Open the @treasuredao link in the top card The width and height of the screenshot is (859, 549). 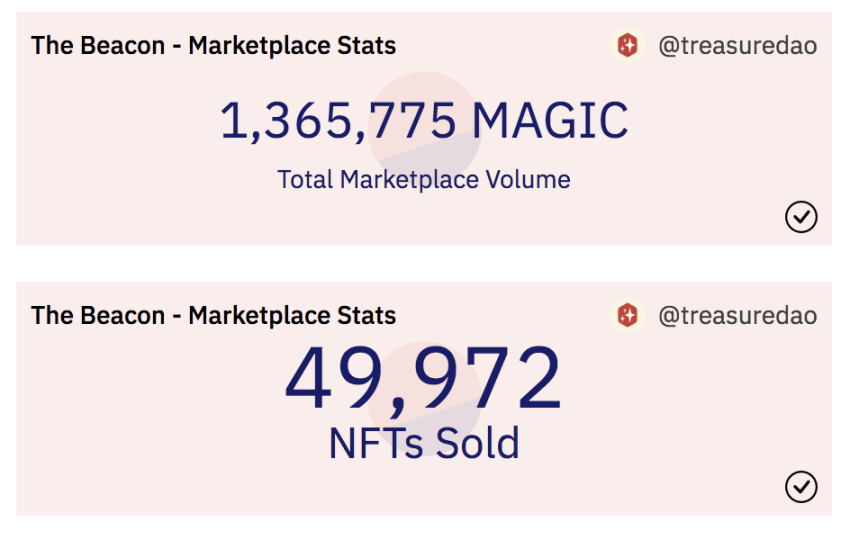[x=737, y=45]
